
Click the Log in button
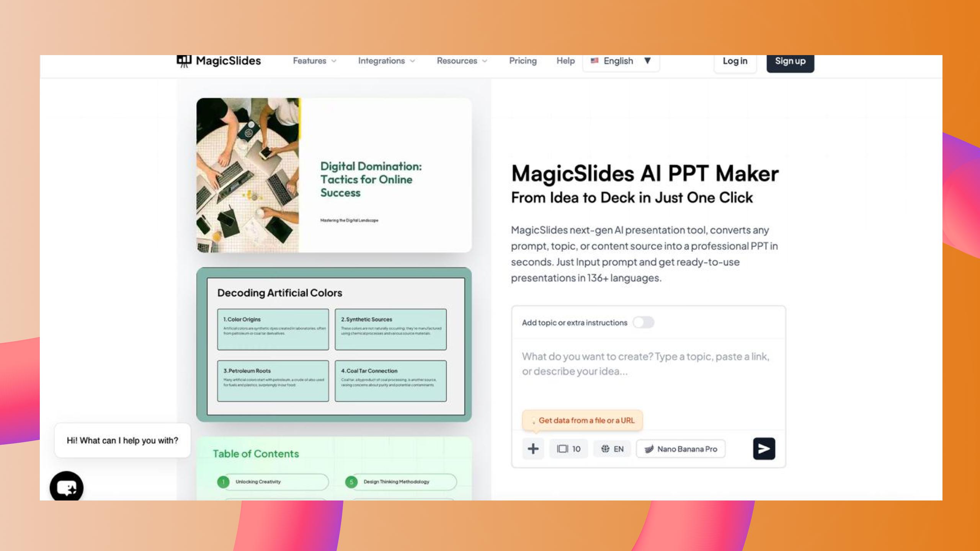coord(735,61)
